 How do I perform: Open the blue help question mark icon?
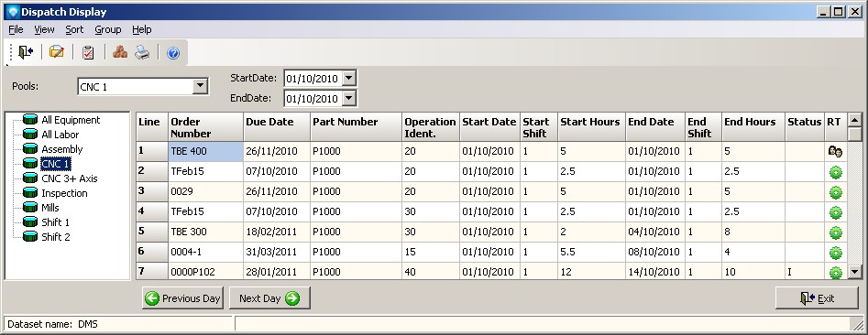173,53
